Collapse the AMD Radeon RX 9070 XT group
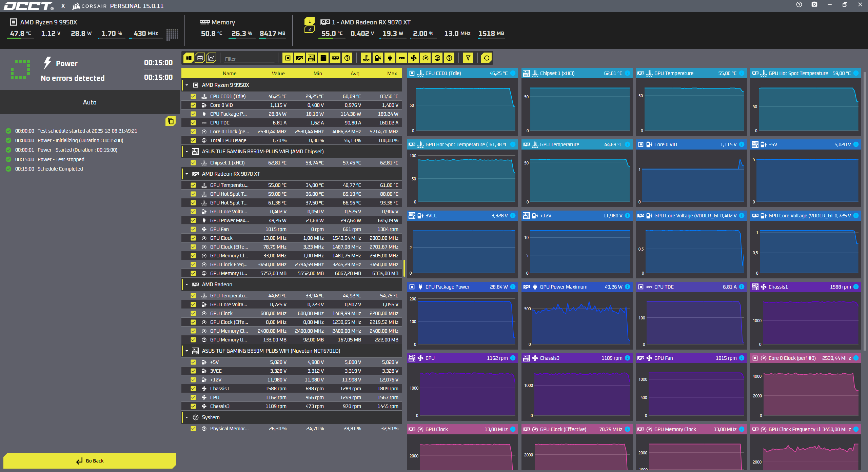 tap(187, 174)
